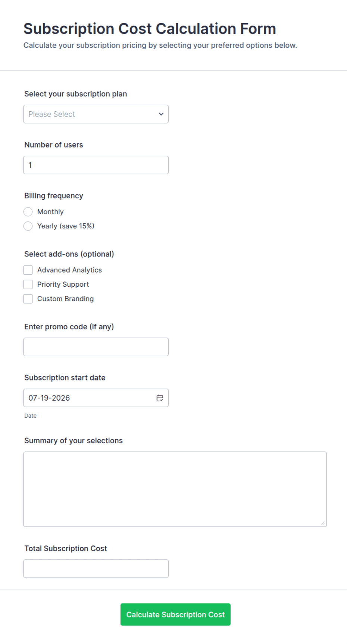Open the calendar picker icon

tap(160, 398)
